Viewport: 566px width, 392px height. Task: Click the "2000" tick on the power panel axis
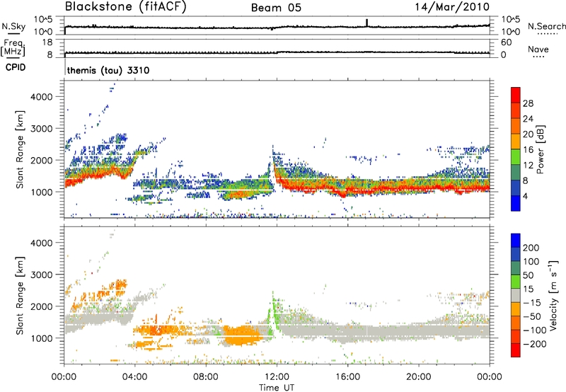[x=42, y=160]
